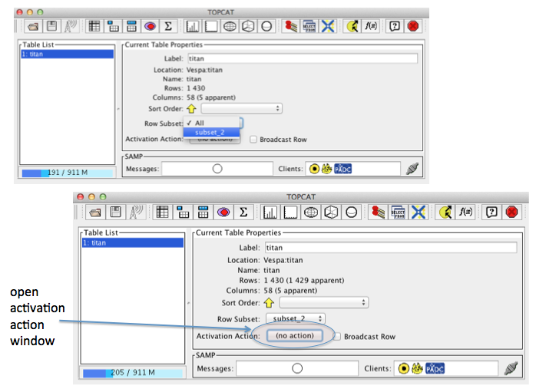Choose subset_2 in Row Subset menu

(211, 132)
